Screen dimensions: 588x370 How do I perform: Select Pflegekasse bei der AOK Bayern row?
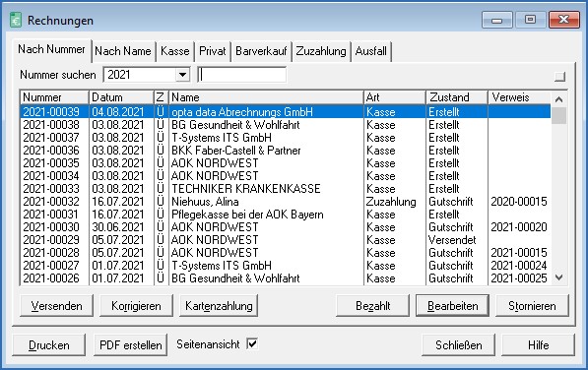point(286,215)
